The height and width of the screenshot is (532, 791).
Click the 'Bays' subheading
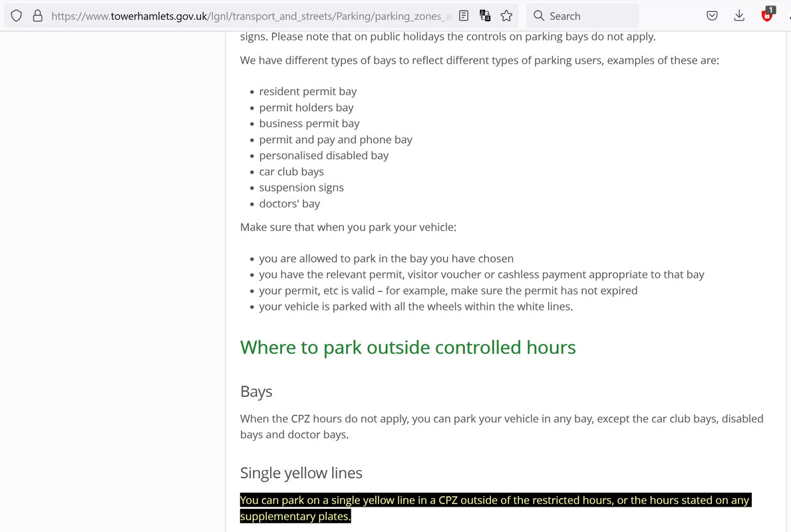(256, 392)
